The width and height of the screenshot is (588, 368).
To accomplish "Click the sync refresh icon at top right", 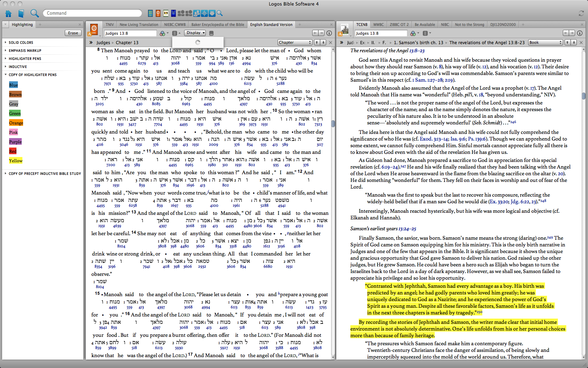I will point(581,13).
